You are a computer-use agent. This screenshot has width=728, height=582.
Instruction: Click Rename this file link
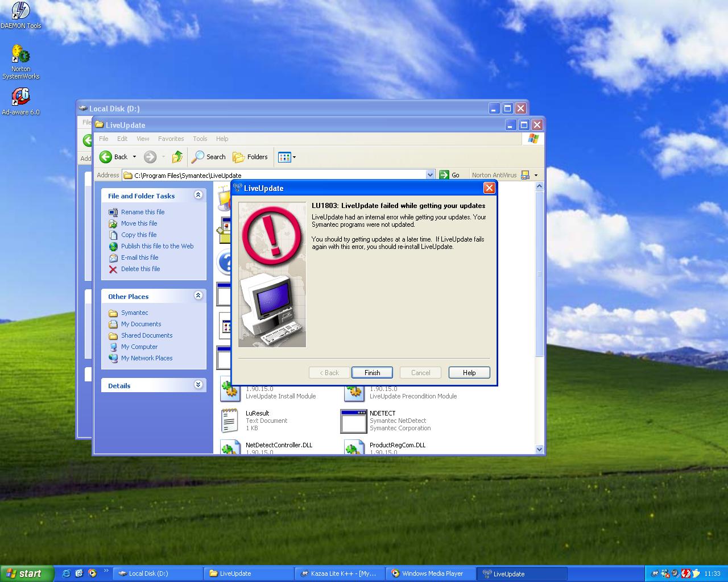click(x=143, y=212)
